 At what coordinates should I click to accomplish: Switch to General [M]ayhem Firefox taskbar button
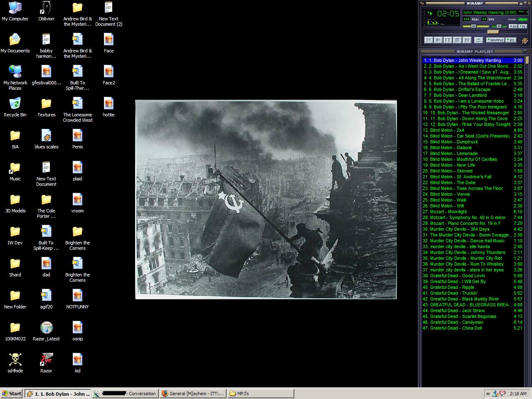click(193, 394)
